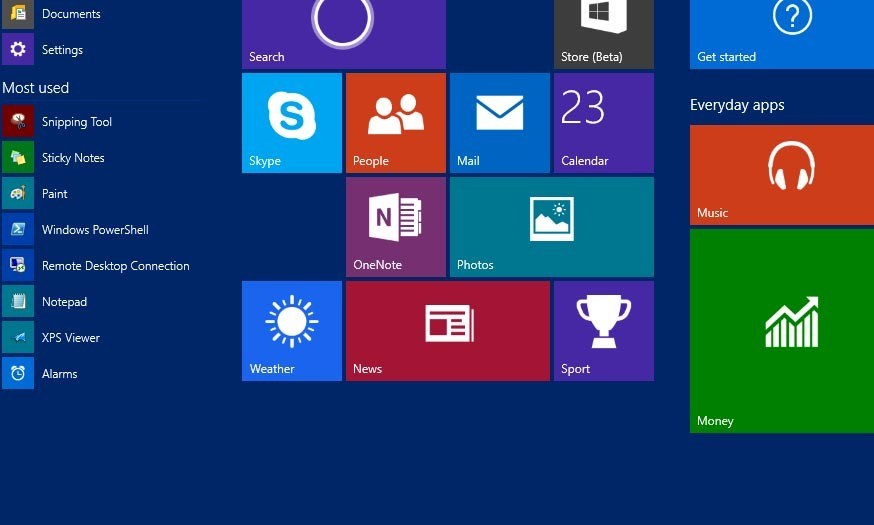Launch the People app tile
This screenshot has width=874, height=525.
pos(395,122)
